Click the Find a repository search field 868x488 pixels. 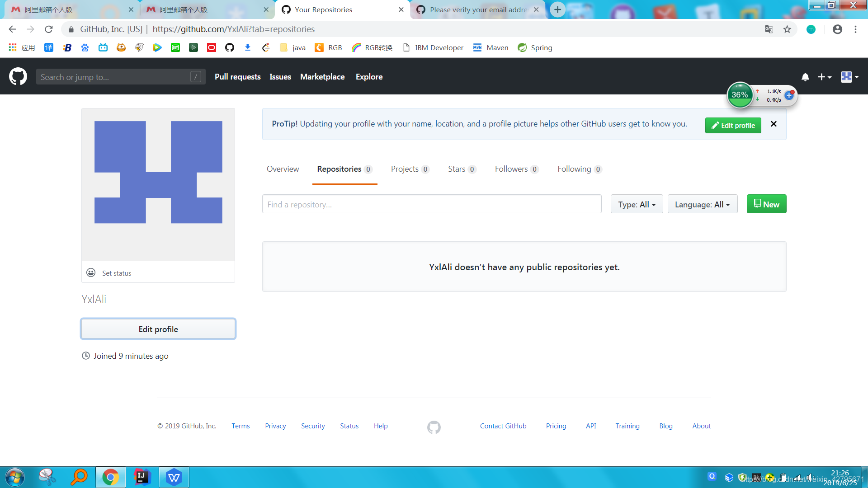tap(431, 204)
